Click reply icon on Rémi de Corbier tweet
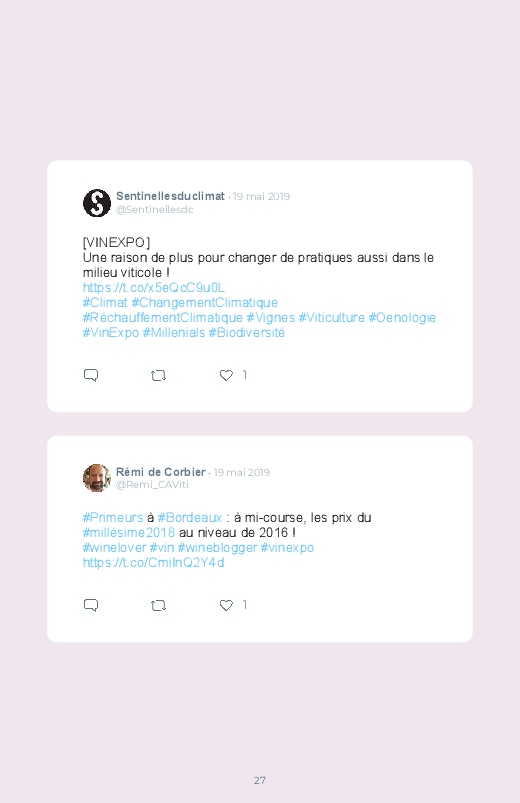Image resolution: width=520 pixels, height=803 pixels. click(x=91, y=605)
